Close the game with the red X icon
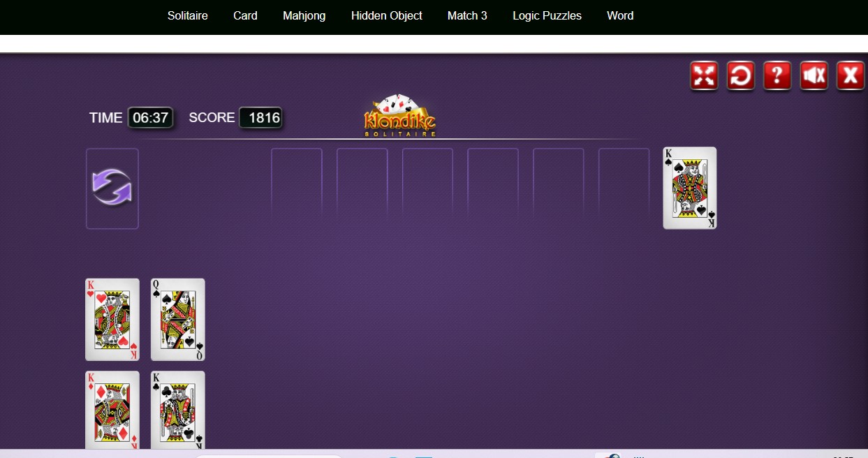Image resolution: width=868 pixels, height=458 pixels. [x=851, y=75]
